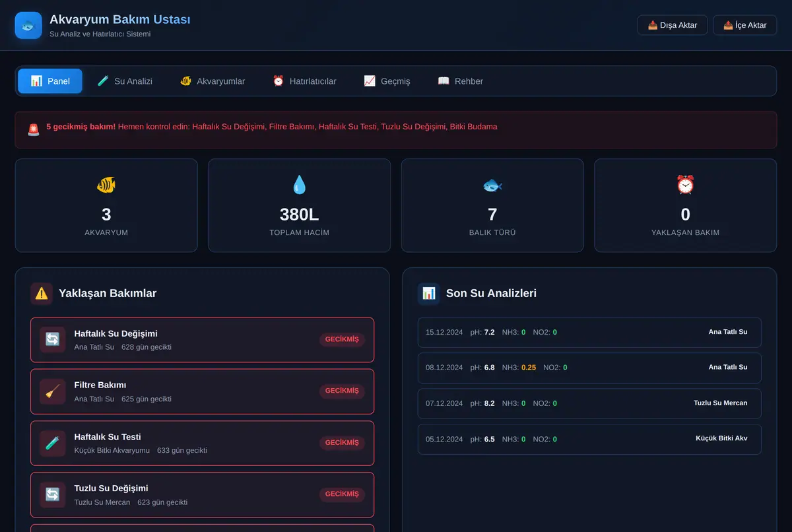Click the broom icon for Filtre Bakımı

pyautogui.click(x=52, y=391)
